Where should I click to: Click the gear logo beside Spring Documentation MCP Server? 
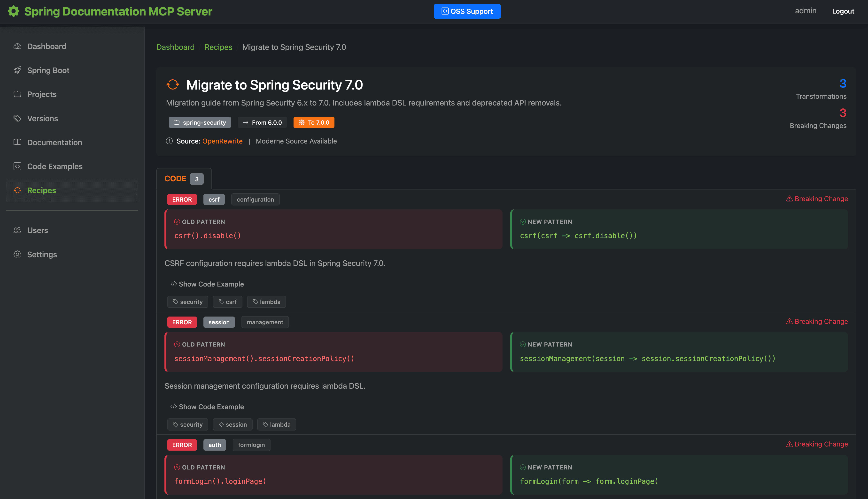pyautogui.click(x=13, y=11)
